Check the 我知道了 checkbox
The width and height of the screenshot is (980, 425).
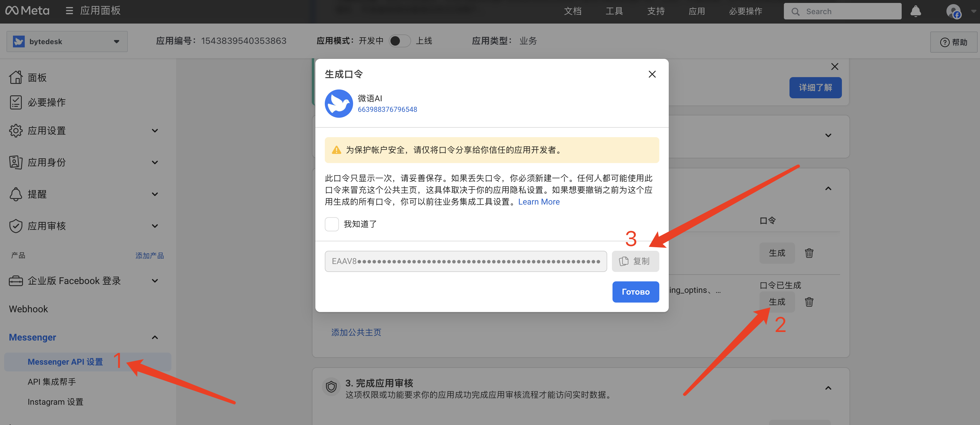(331, 224)
